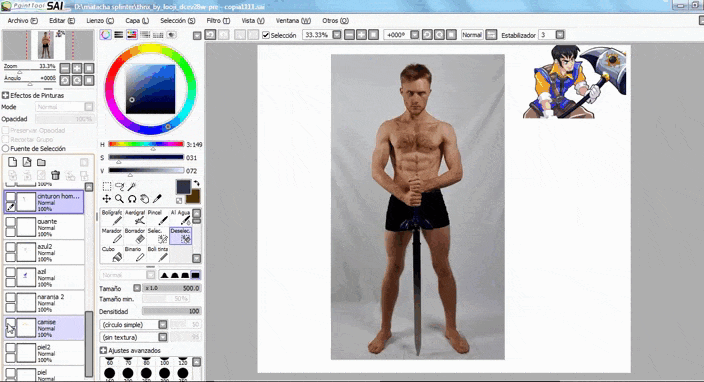Toggle visibility of the naranja 2 layer
Screen dimensions: 704x382
tap(10, 298)
